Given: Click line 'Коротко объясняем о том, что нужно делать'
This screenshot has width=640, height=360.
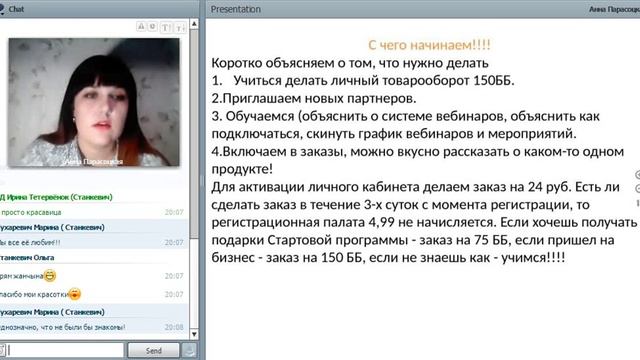Looking at the screenshot, I should tap(350, 63).
